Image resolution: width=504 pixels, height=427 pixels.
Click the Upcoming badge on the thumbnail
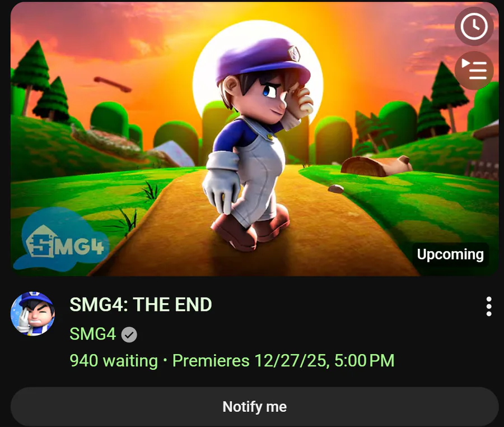click(450, 254)
